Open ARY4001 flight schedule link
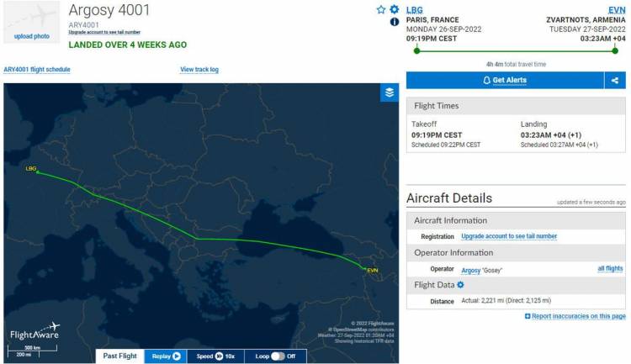Image resolution: width=631 pixels, height=364 pixels. click(37, 69)
